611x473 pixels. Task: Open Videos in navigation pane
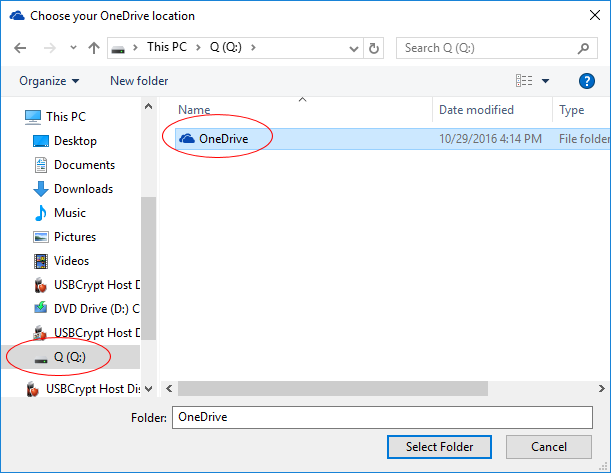pyautogui.click(x=71, y=261)
